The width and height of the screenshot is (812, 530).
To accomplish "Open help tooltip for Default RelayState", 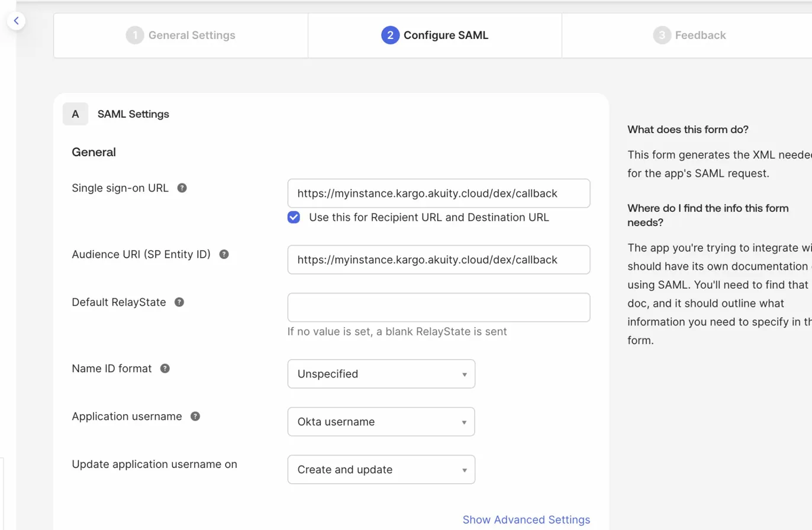I will point(179,302).
